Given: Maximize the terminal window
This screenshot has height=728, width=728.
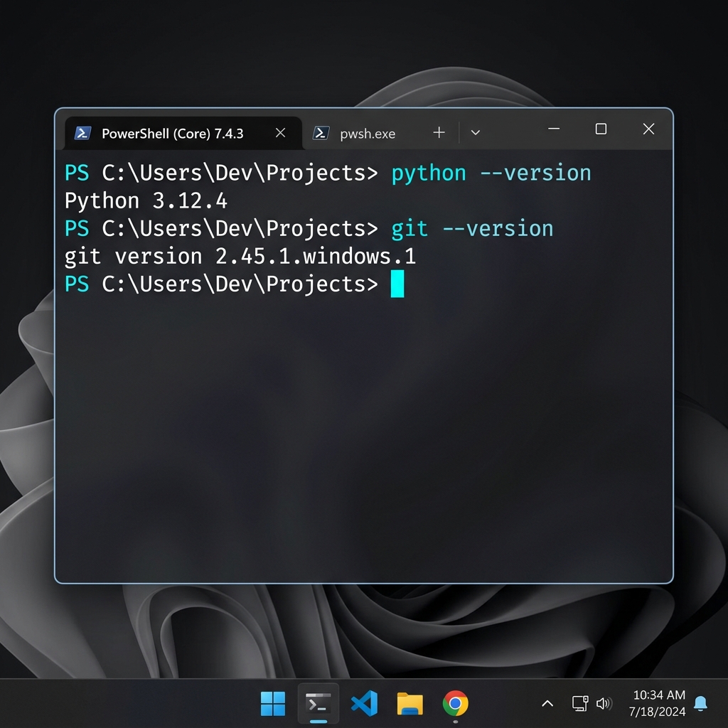Looking at the screenshot, I should click(x=601, y=129).
